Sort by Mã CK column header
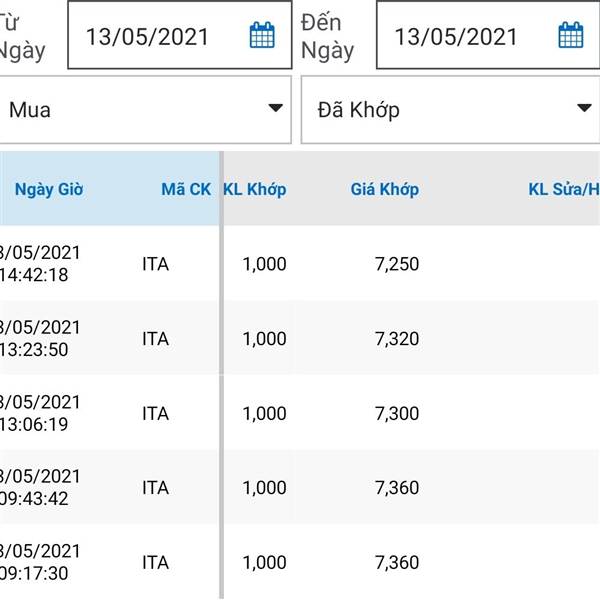This screenshot has height=600, width=600. 186,189
